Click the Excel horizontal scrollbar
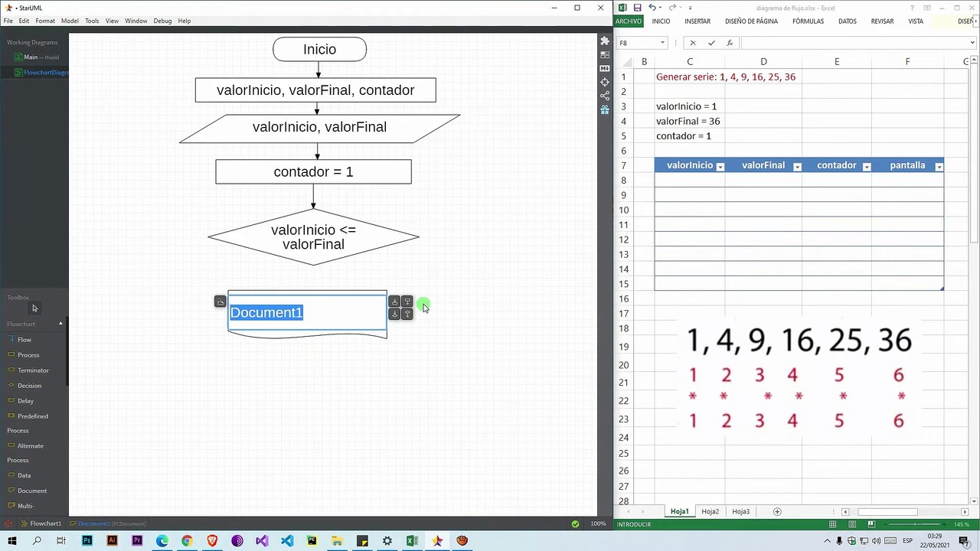Image resolution: width=980 pixels, height=551 pixels. [903, 511]
